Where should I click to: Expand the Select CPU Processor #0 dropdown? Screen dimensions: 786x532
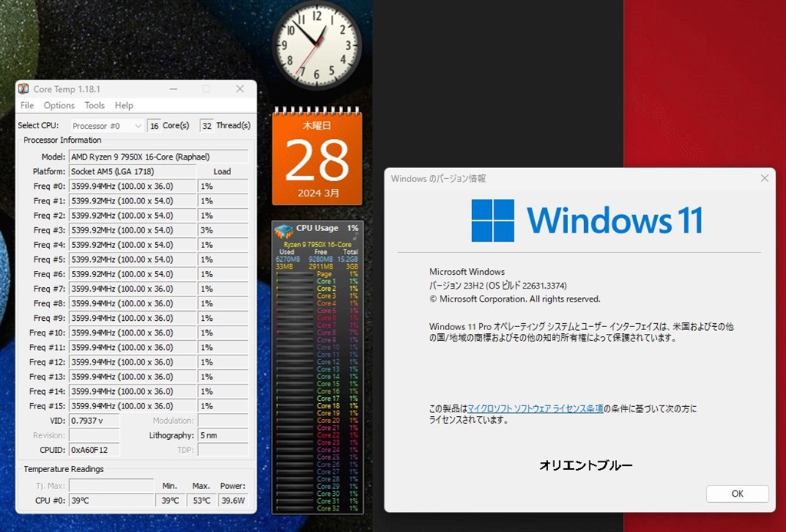point(107,126)
